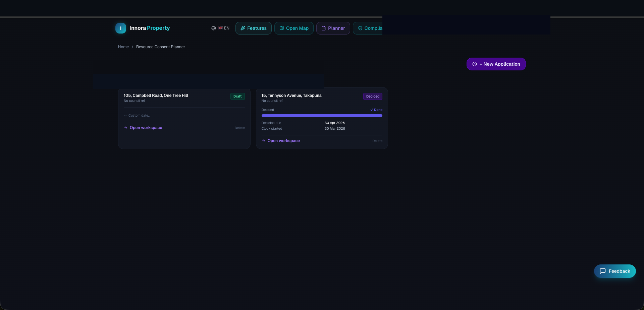The width and height of the screenshot is (644, 310).
Task: Click the Home breadcrumb link
Action: point(123,47)
